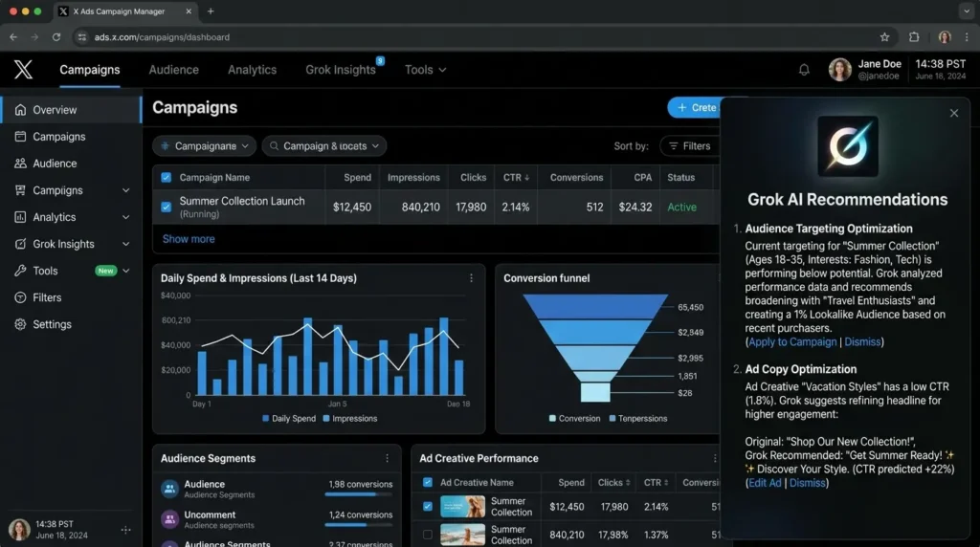980x547 pixels.
Task: Click the Overview home icon in sidebar
Action: (20, 110)
